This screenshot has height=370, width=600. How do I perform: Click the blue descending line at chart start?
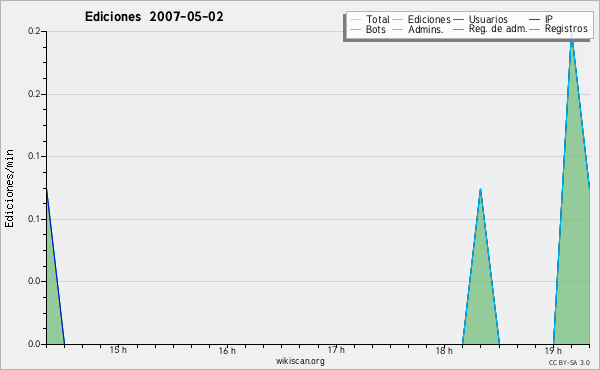(x=55, y=266)
